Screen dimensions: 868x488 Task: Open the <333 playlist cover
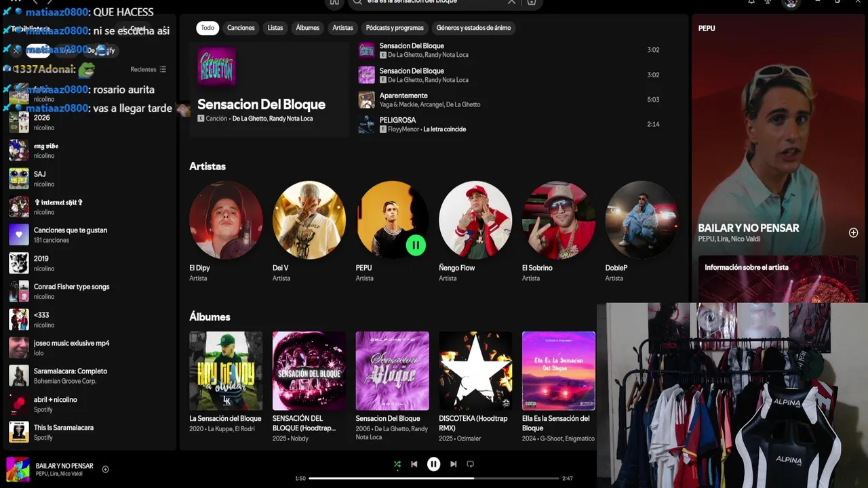(19, 319)
